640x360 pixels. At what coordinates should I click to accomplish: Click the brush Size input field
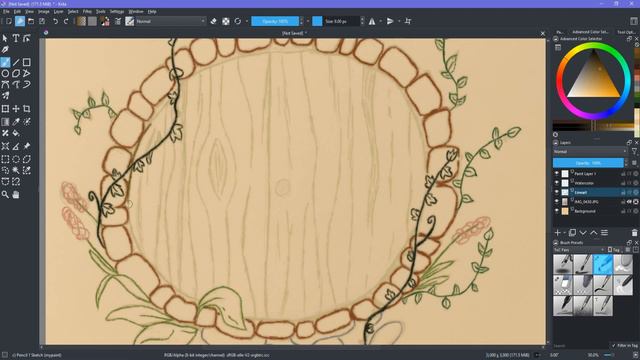(x=341, y=21)
